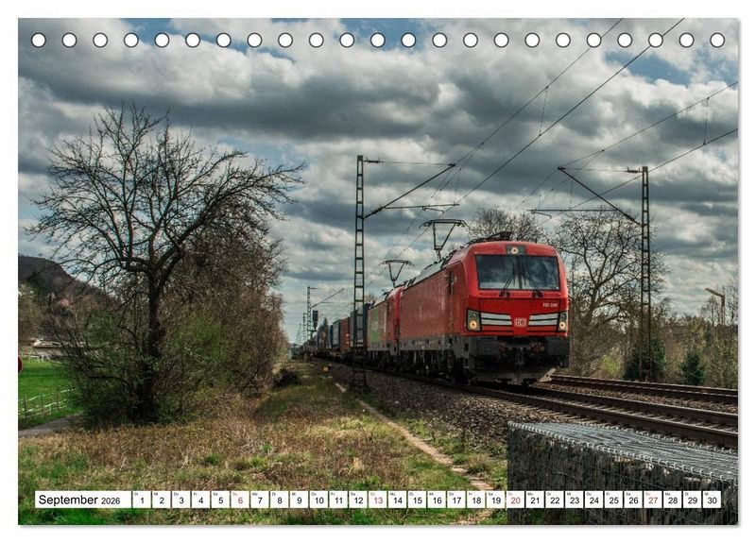Select day 3 in the calendar strip
The width and height of the screenshot is (756, 543).
(x=181, y=500)
